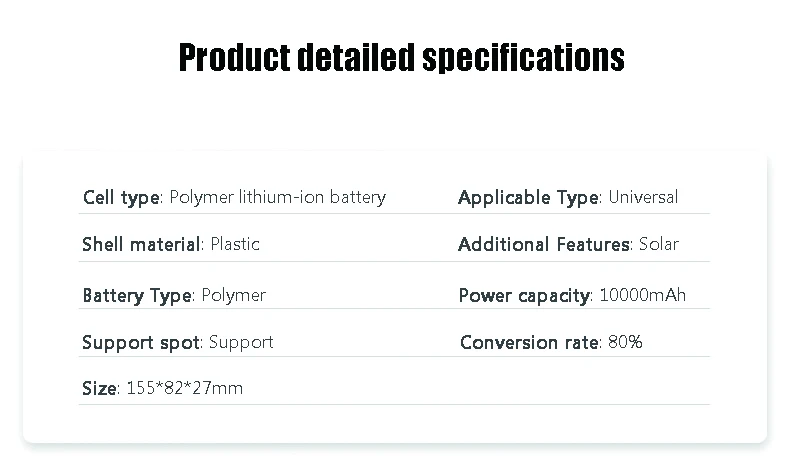Select the "Support spot" label

(141, 342)
